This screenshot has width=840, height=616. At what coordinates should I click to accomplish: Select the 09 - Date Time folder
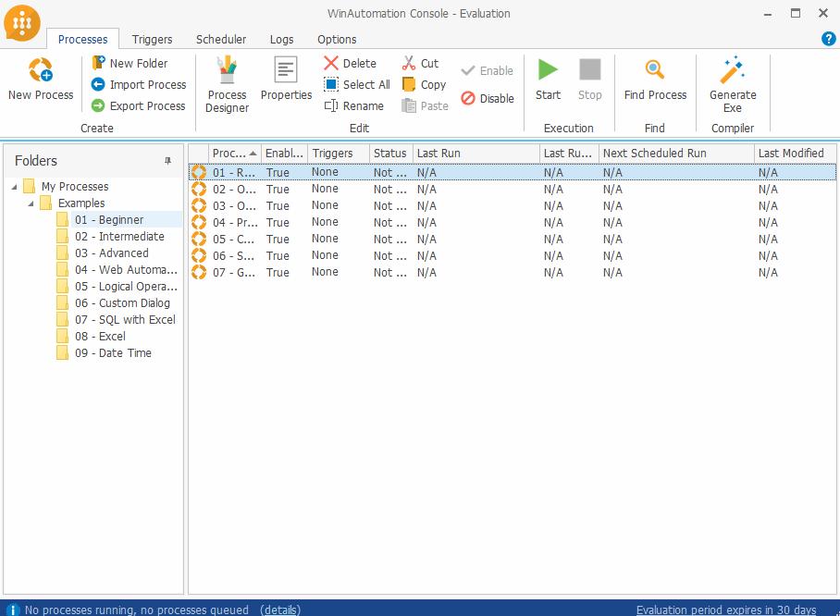point(113,352)
